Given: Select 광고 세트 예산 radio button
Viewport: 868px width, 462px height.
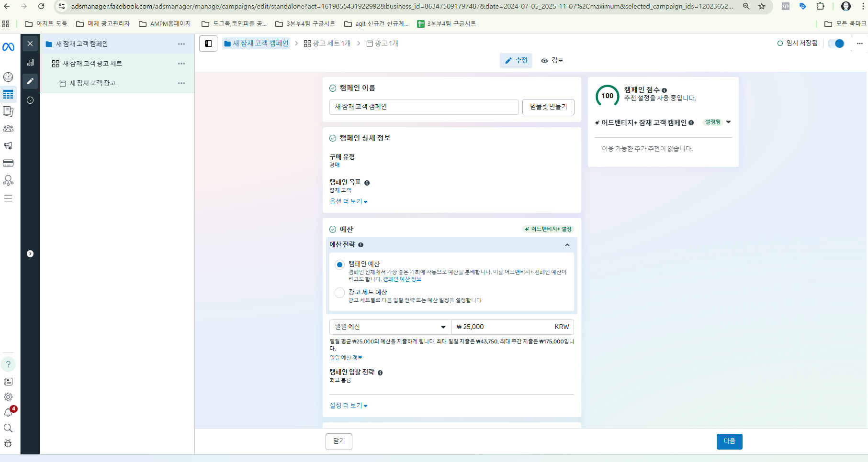Looking at the screenshot, I should pyautogui.click(x=339, y=293).
